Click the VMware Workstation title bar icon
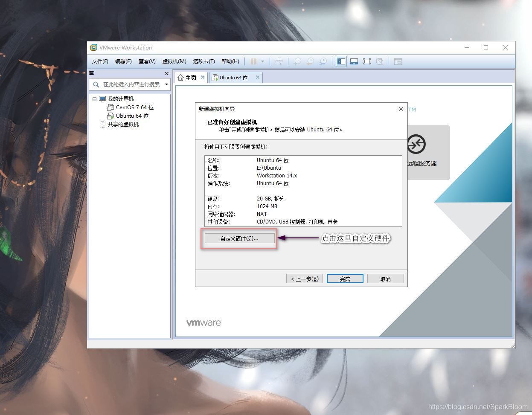Viewport: 532px width, 415px height. tap(94, 47)
